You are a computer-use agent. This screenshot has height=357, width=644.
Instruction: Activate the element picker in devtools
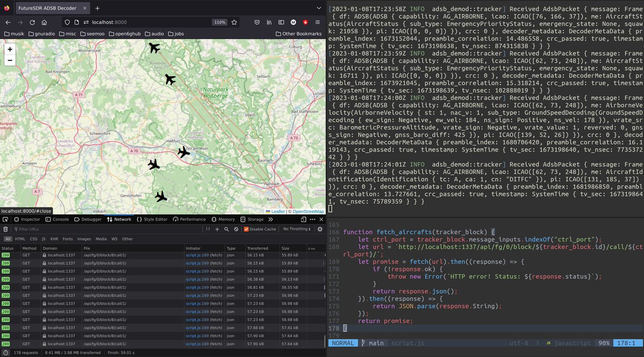pos(5,220)
